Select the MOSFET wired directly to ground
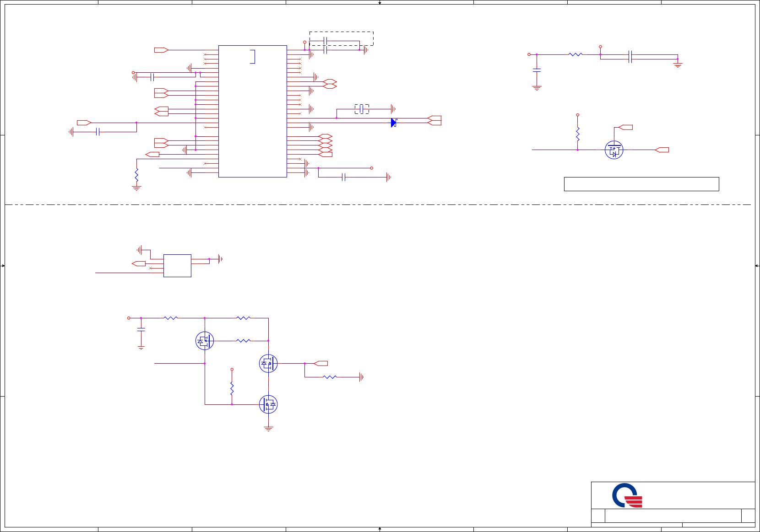The image size is (760, 532). (x=268, y=404)
